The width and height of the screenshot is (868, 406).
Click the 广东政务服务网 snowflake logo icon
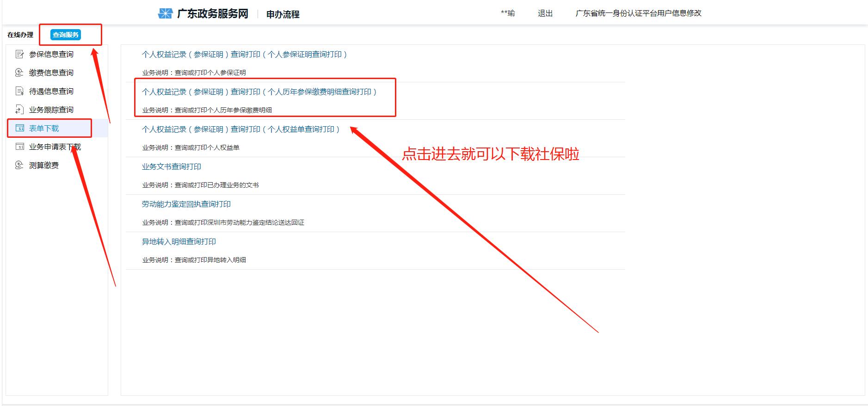coord(165,14)
